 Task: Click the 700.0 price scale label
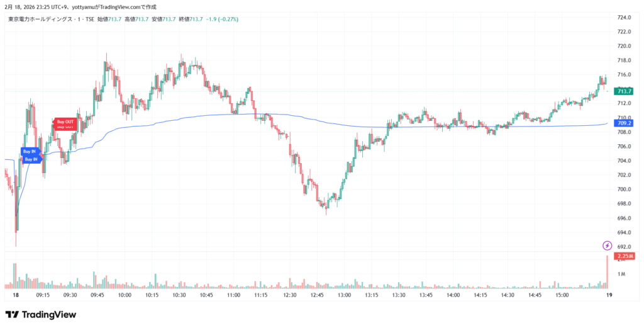pos(623,189)
